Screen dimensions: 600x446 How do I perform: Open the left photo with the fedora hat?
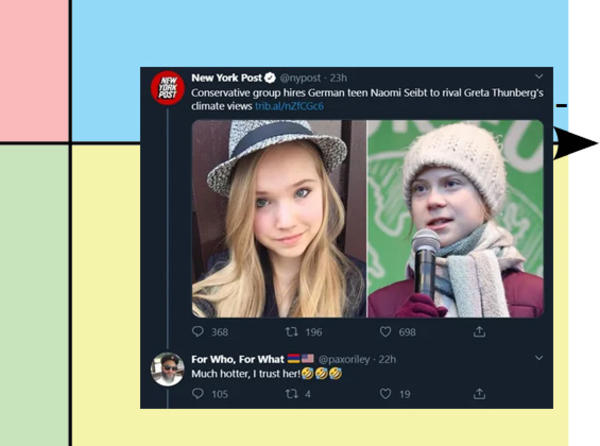coord(278,219)
